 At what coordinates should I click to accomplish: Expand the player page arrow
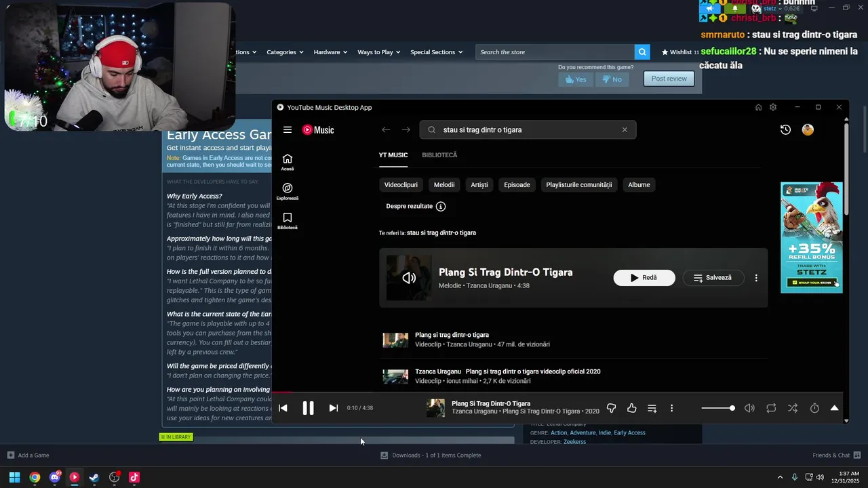[x=835, y=408]
